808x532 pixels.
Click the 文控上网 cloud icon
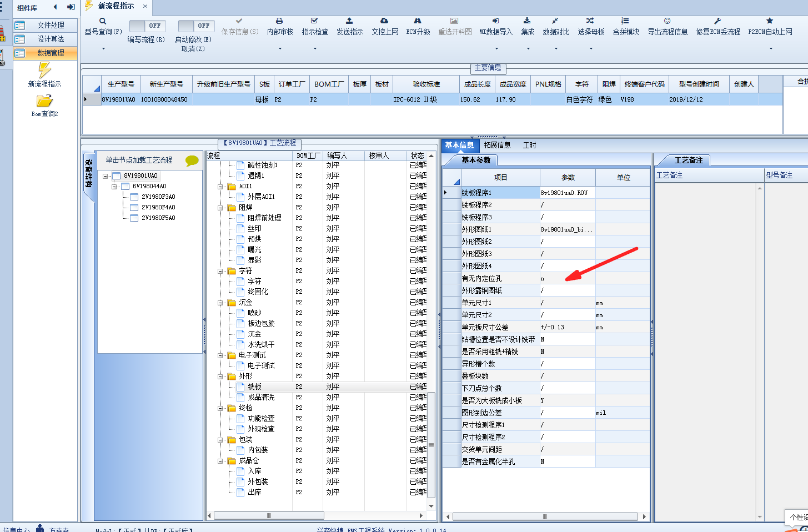tap(384, 21)
